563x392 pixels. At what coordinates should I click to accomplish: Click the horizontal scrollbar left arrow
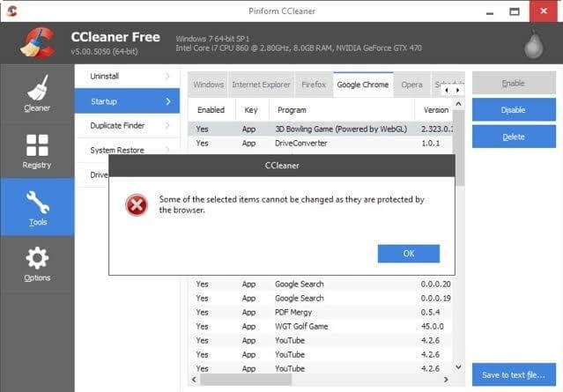click(x=194, y=380)
